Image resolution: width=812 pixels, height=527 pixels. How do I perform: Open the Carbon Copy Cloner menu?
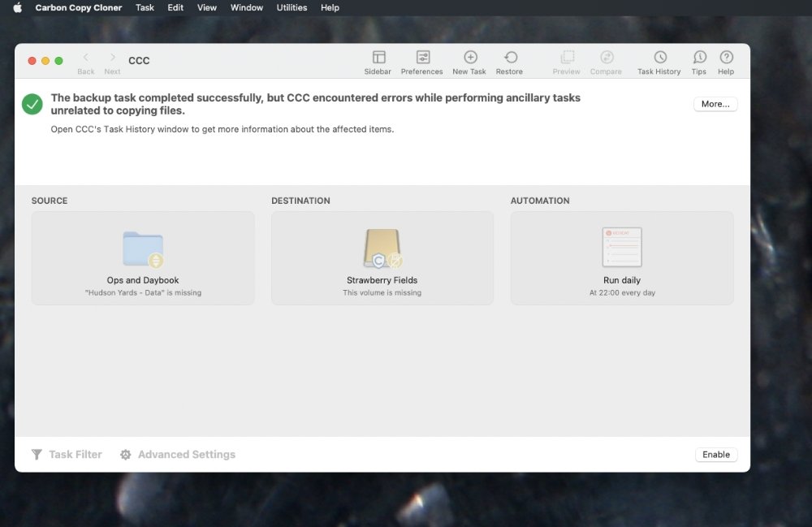(x=78, y=8)
